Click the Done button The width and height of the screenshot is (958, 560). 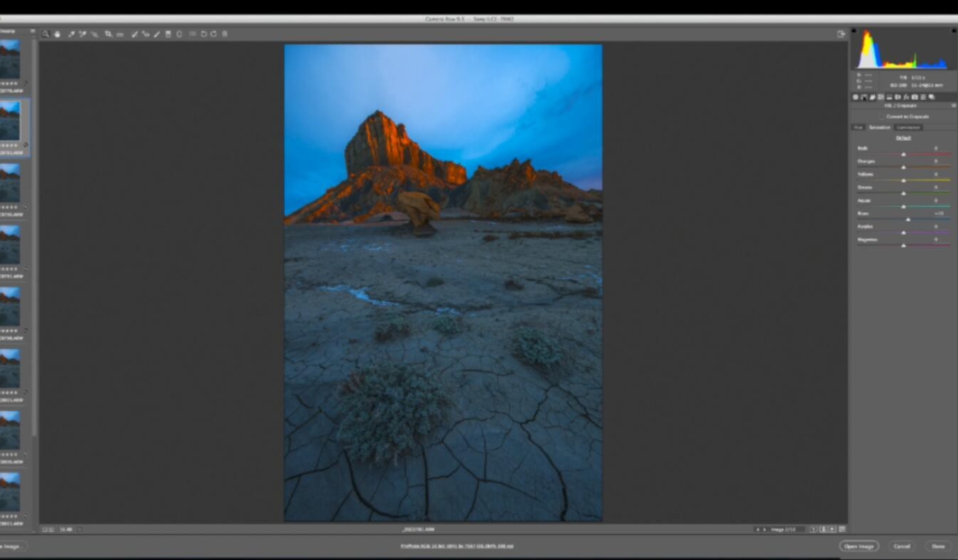click(x=938, y=546)
